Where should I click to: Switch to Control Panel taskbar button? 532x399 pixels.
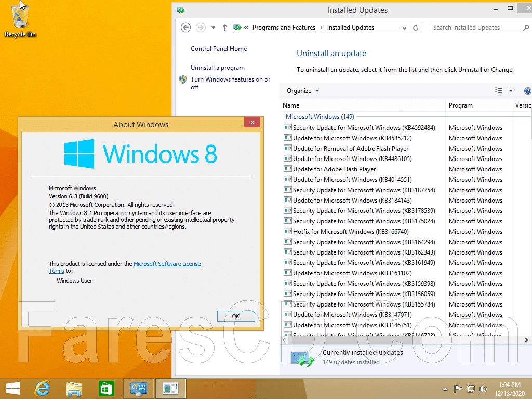pos(138,389)
